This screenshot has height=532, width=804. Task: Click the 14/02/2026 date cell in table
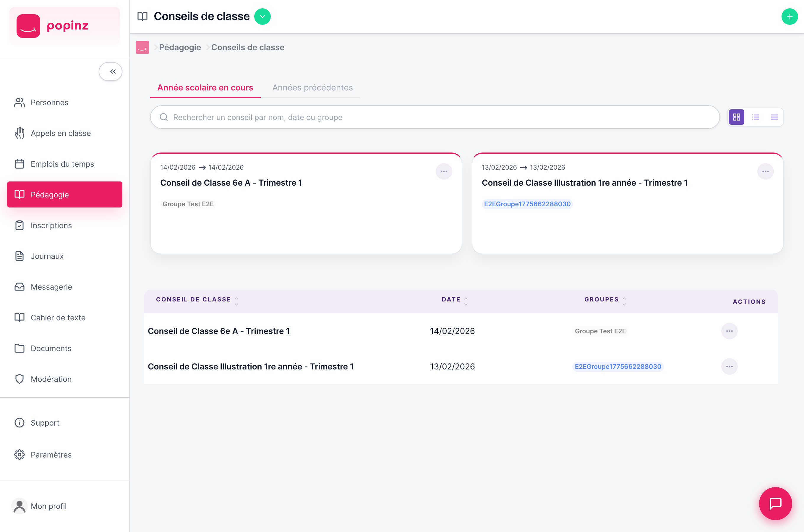tap(452, 331)
